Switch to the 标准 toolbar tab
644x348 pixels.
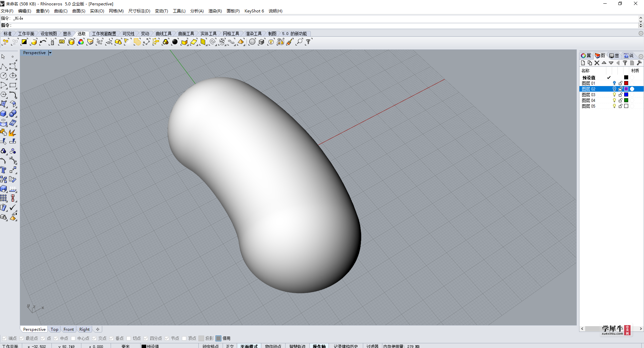[7, 34]
